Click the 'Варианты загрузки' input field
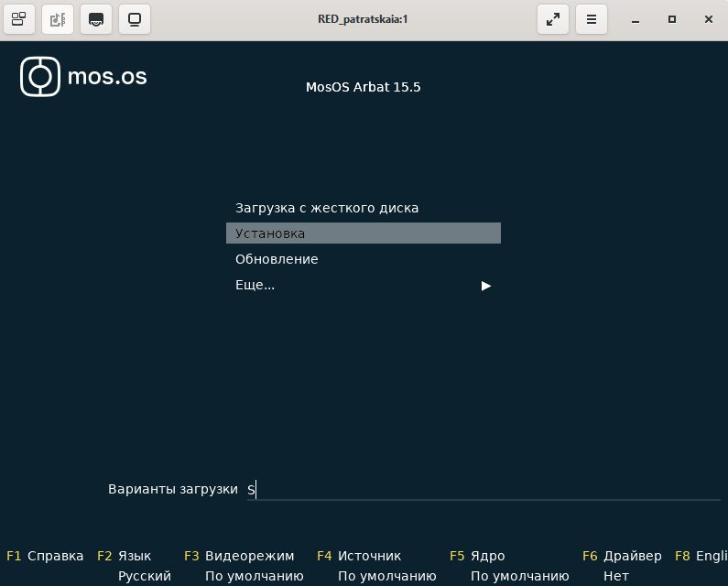The image size is (728, 586). click(x=484, y=490)
